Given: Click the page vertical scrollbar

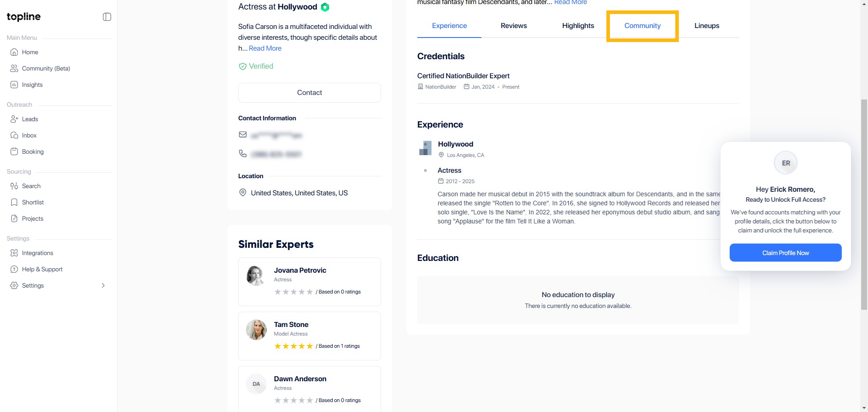Looking at the screenshot, I should (x=864, y=204).
